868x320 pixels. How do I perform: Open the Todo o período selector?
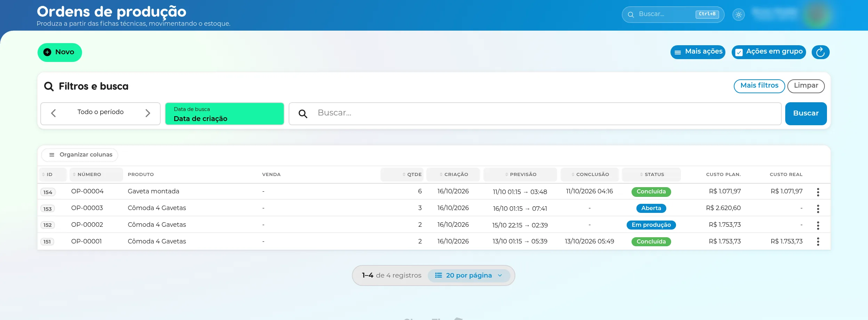[x=101, y=112]
